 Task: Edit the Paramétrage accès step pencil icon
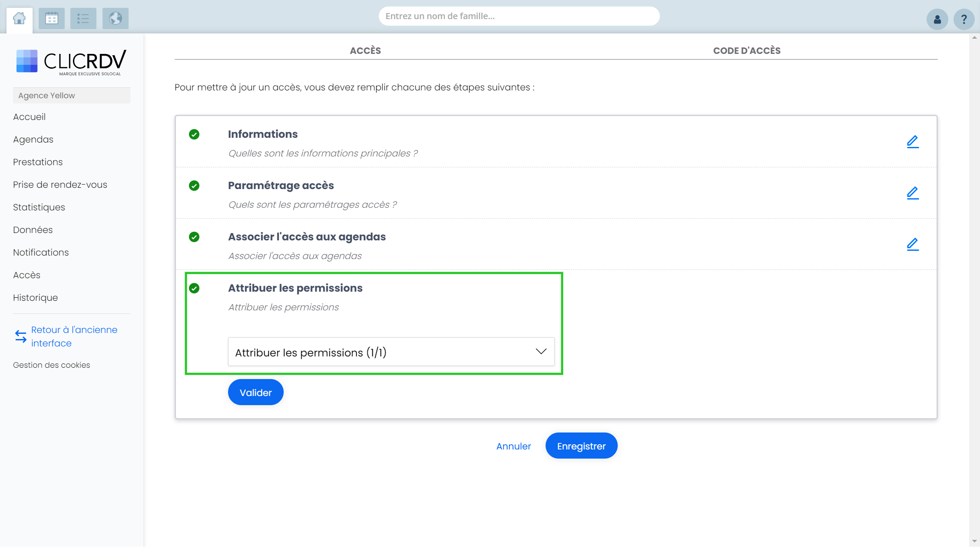click(913, 193)
